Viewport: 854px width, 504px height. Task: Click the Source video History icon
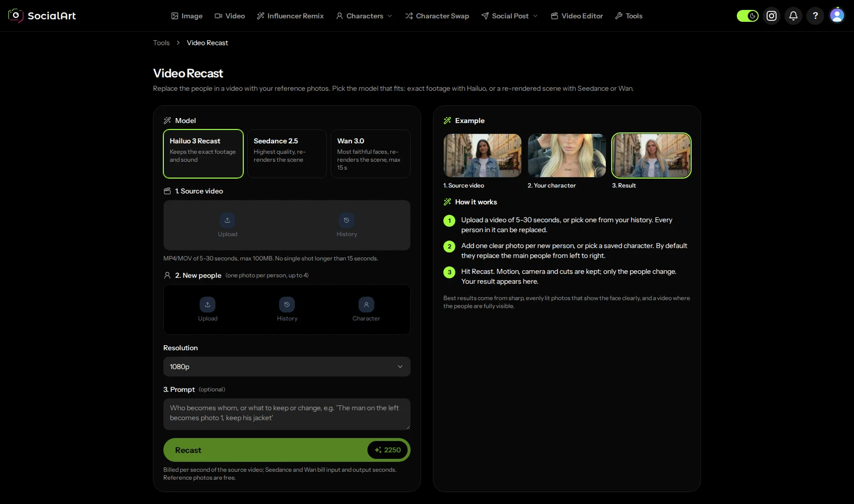(347, 220)
